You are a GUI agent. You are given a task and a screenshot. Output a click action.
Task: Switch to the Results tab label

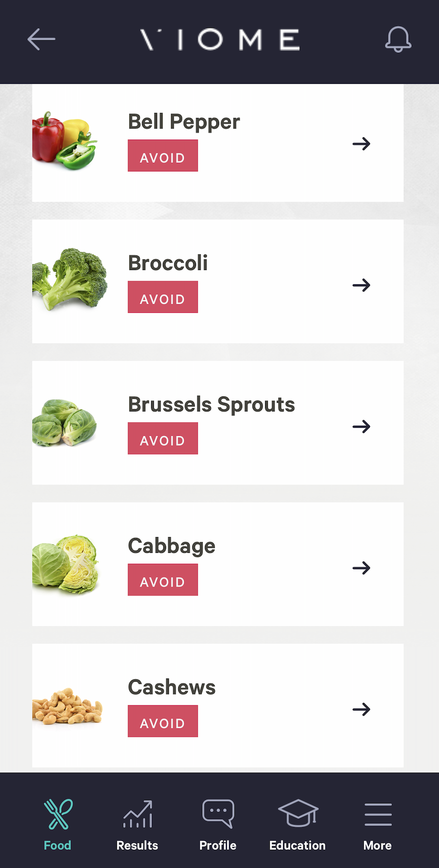coord(137,845)
